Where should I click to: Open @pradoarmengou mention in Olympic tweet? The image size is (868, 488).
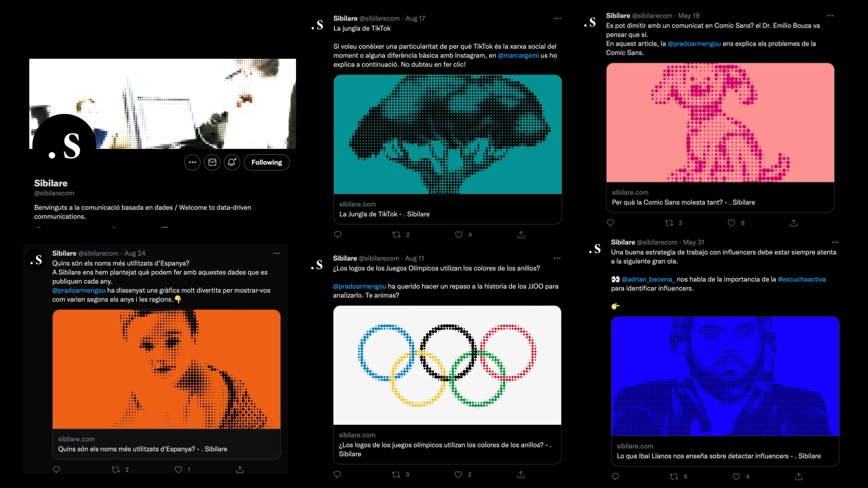coord(360,286)
